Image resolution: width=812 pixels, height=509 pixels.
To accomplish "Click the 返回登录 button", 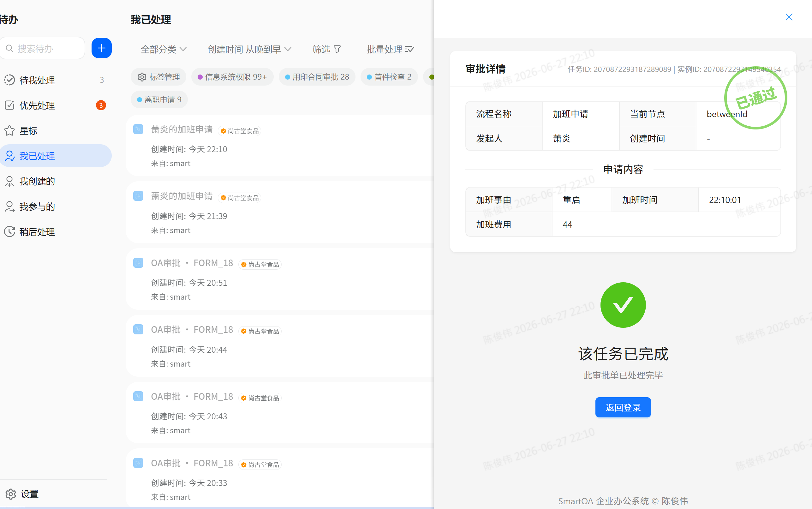I will tap(623, 407).
